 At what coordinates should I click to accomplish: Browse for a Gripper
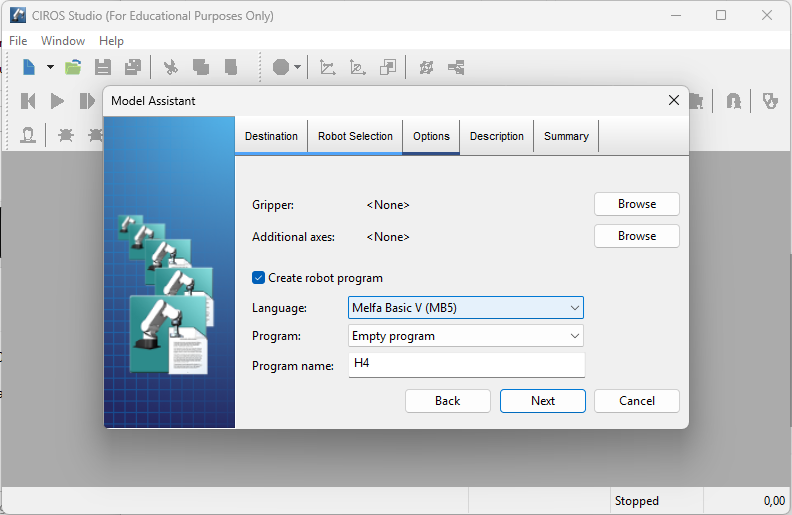point(637,204)
